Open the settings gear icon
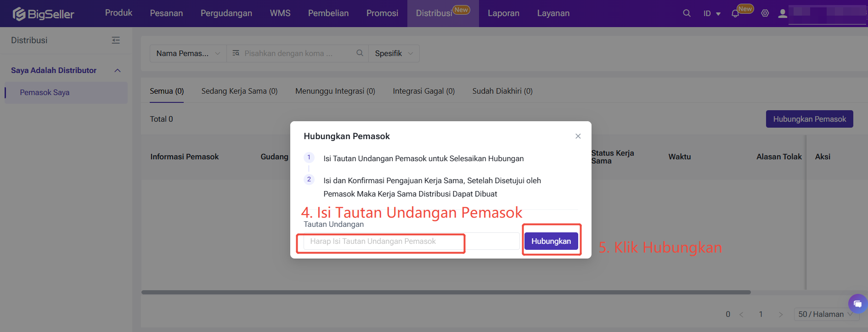Viewport: 868px width, 332px height. point(765,13)
